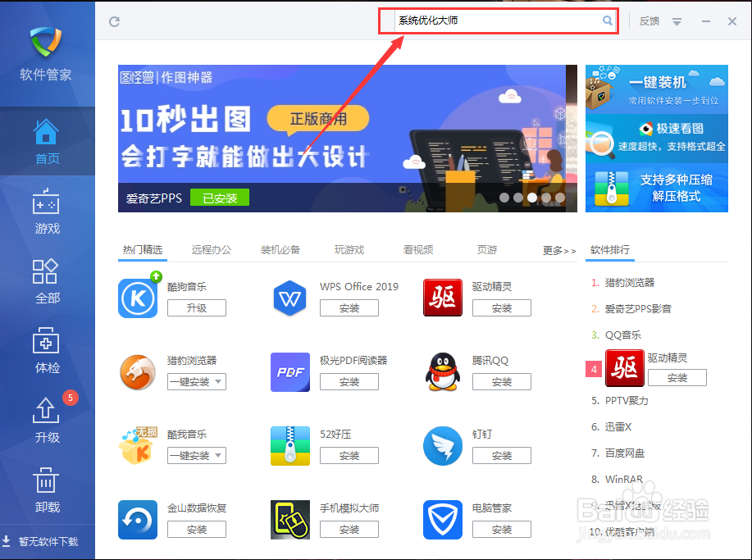Click 升级 button for 酷狗音乐
752x560 pixels.
(197, 307)
